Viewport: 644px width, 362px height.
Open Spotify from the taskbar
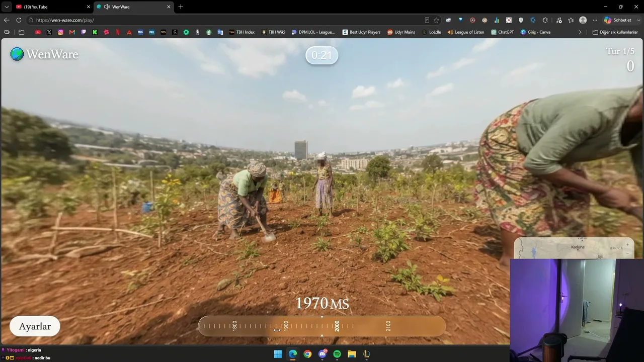click(x=337, y=354)
